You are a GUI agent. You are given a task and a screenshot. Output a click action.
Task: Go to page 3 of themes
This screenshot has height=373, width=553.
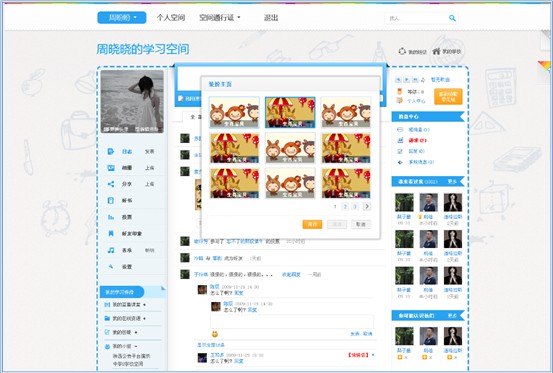[355, 206]
